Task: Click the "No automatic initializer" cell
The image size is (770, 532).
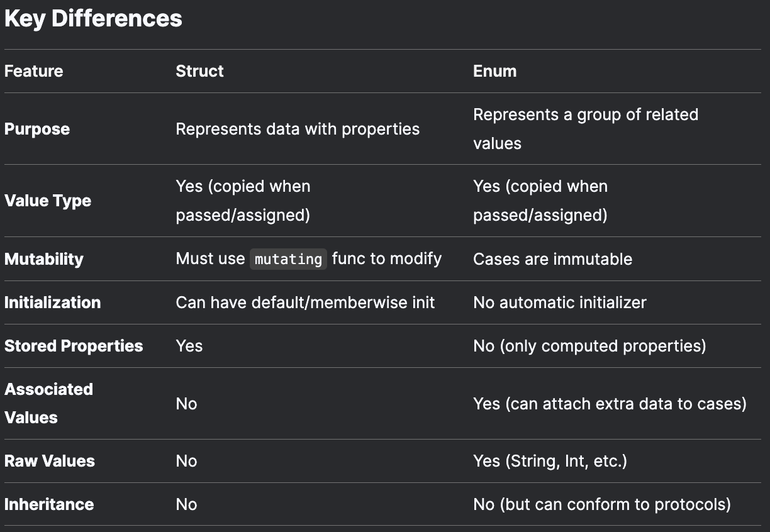Action: tap(559, 302)
